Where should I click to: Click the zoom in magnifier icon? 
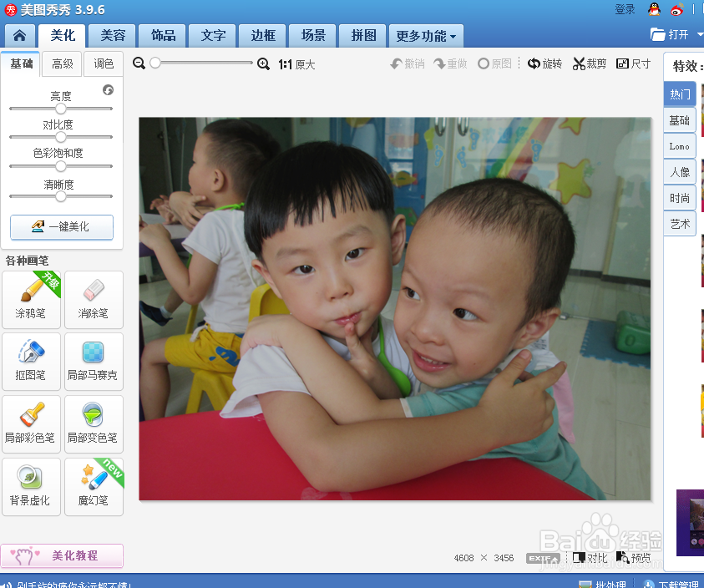(x=264, y=64)
